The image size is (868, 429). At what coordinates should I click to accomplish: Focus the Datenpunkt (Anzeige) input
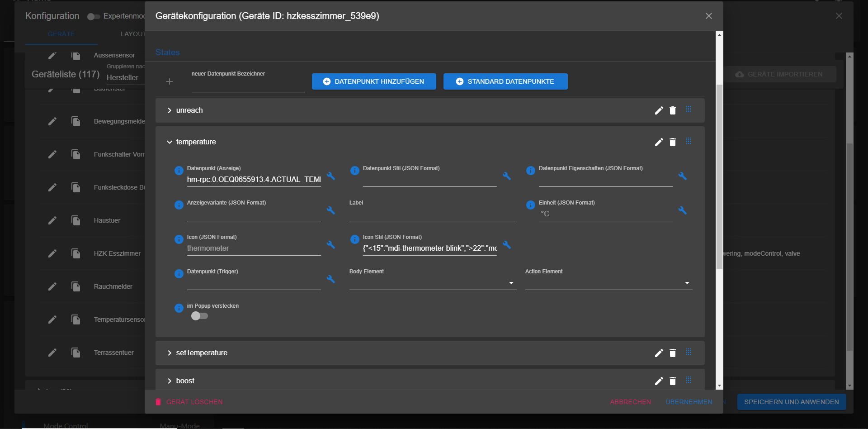coord(254,180)
